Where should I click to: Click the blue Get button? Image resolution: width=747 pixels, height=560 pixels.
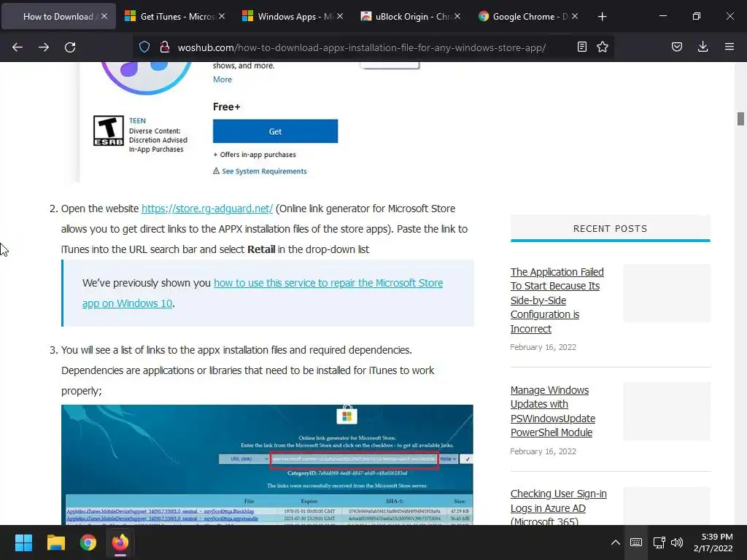click(x=275, y=131)
